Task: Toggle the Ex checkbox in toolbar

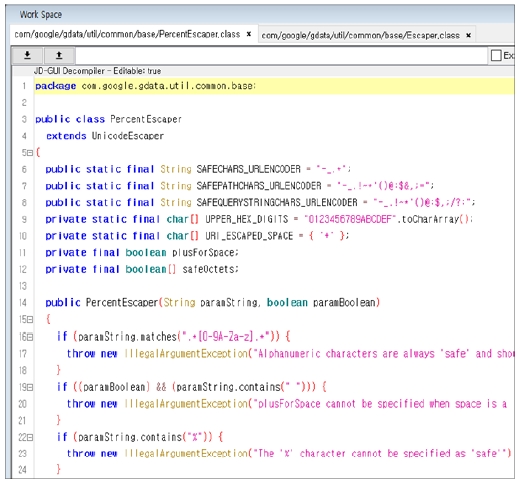Action: tap(496, 55)
